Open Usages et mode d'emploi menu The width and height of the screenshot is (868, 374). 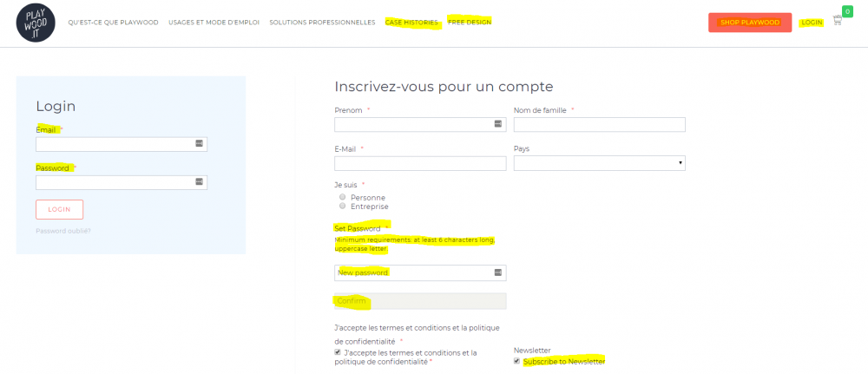coord(214,23)
